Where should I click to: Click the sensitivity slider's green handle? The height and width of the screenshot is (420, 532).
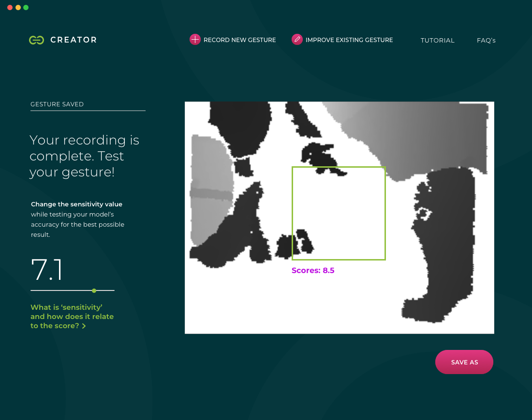point(94,290)
